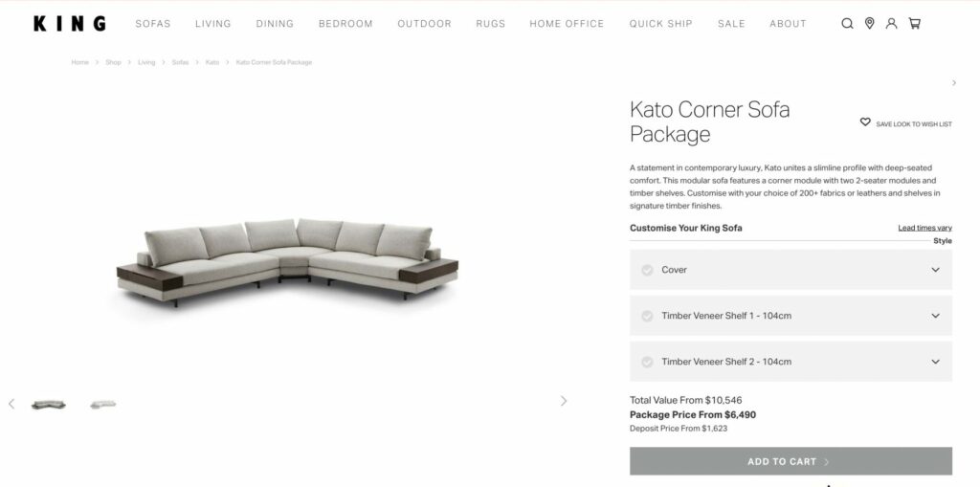Open the search magnifier icon
This screenshot has height=487, width=980.
click(847, 24)
